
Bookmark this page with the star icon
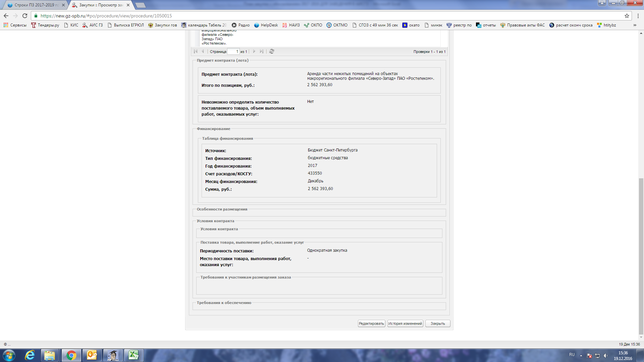pos(627,16)
